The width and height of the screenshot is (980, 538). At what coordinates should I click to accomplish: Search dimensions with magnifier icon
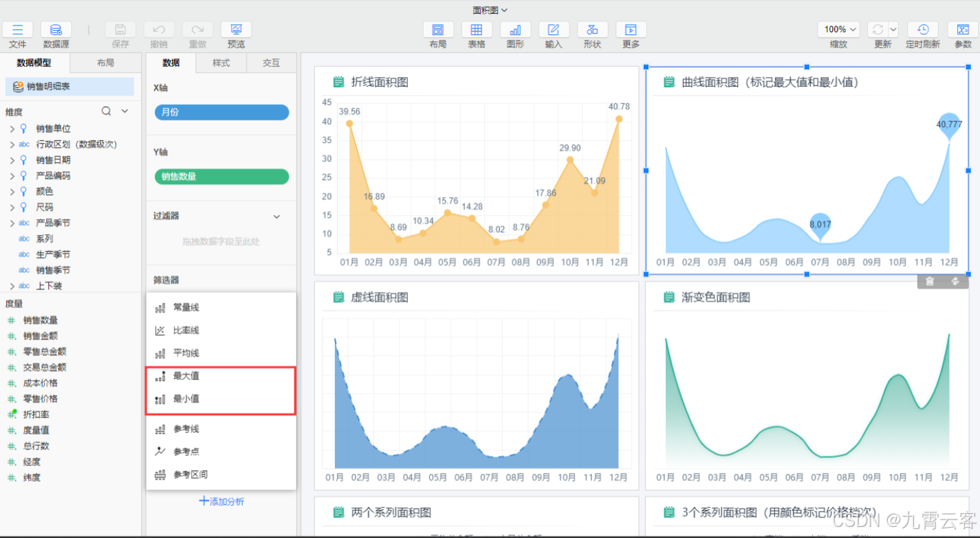107,111
